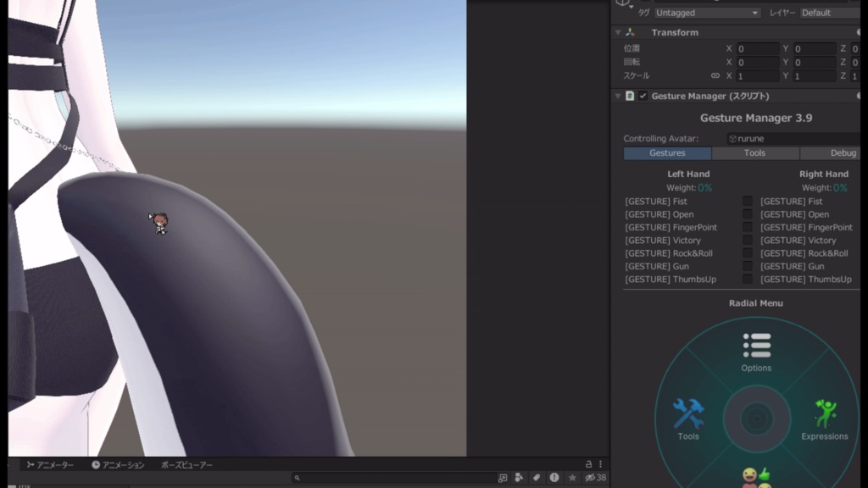The width and height of the screenshot is (868, 488).
Task: Switch to the Gestures tab
Action: click(667, 152)
